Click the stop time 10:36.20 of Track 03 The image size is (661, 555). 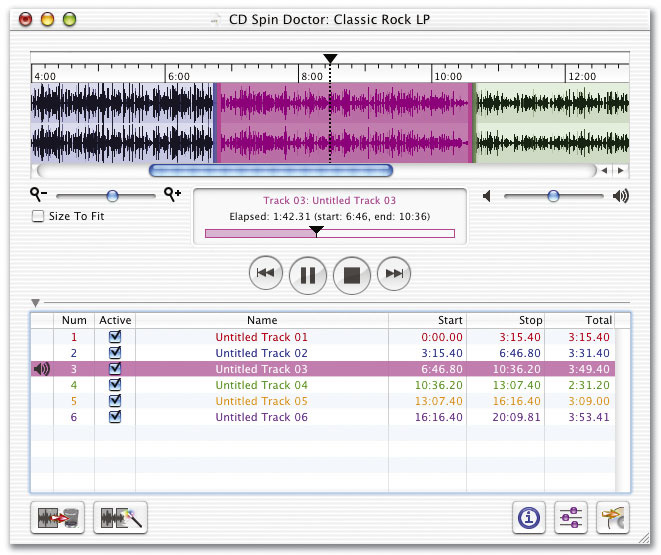[x=516, y=369]
